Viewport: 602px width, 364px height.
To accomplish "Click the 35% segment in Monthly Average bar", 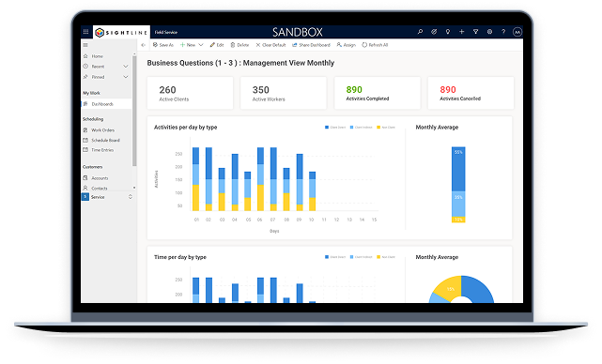I will [x=458, y=205].
